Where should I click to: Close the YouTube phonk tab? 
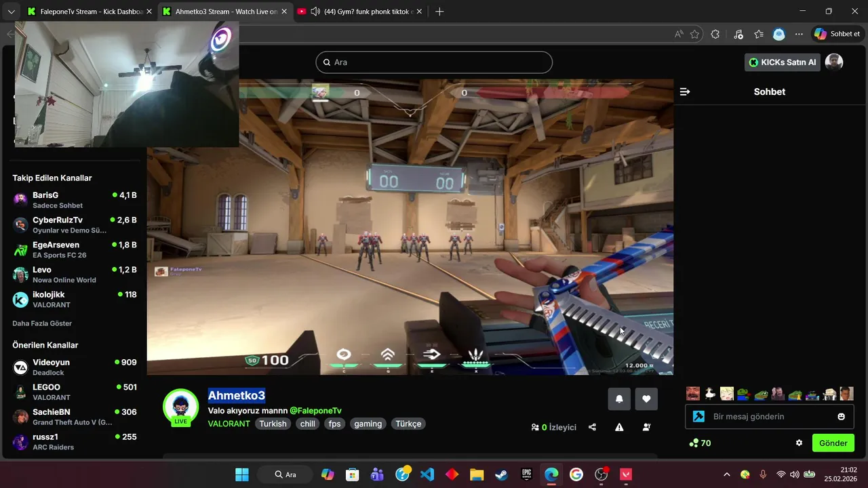419,12
